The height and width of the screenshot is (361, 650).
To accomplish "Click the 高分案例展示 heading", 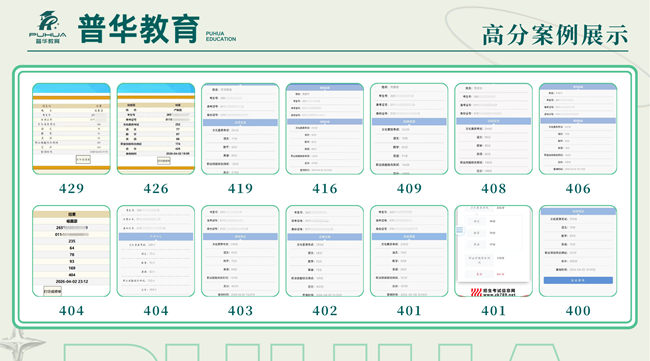I will 555,35.
